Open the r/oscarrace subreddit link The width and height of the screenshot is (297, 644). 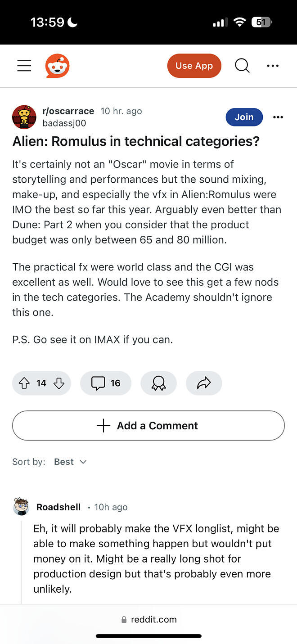tap(68, 111)
